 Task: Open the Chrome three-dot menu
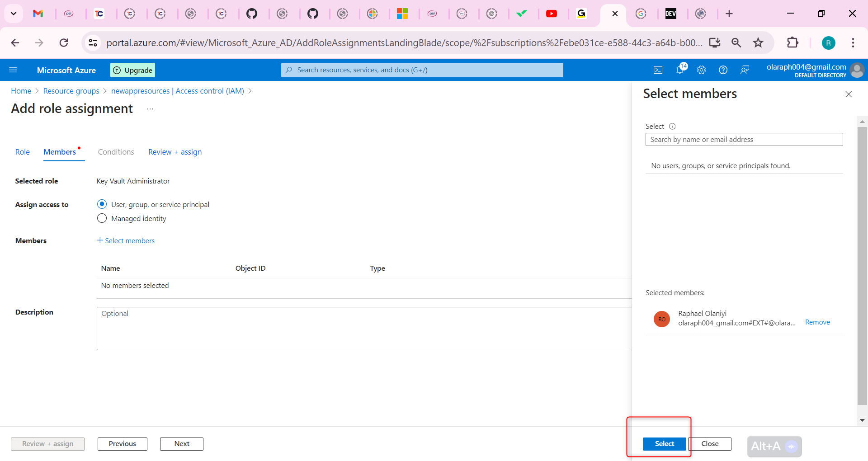[853, 43]
